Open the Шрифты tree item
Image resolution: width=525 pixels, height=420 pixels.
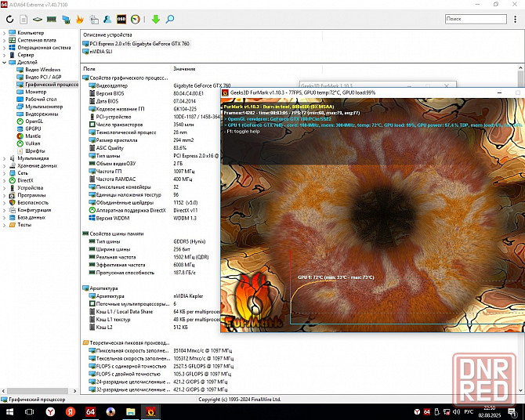click(34, 150)
